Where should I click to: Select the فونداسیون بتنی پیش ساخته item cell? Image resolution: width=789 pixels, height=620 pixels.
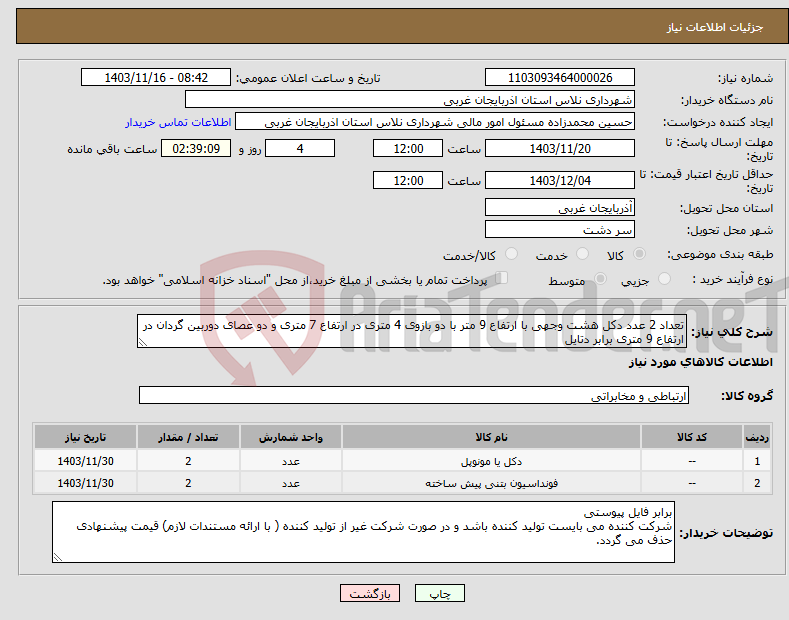tap(491, 483)
